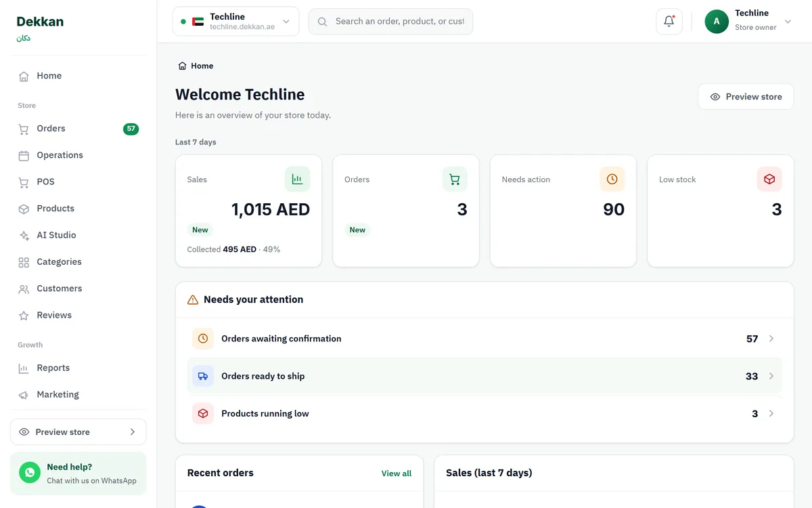The width and height of the screenshot is (812, 508).
Task: Open the Orders awaiting confirmation row
Action: pyautogui.click(x=484, y=339)
